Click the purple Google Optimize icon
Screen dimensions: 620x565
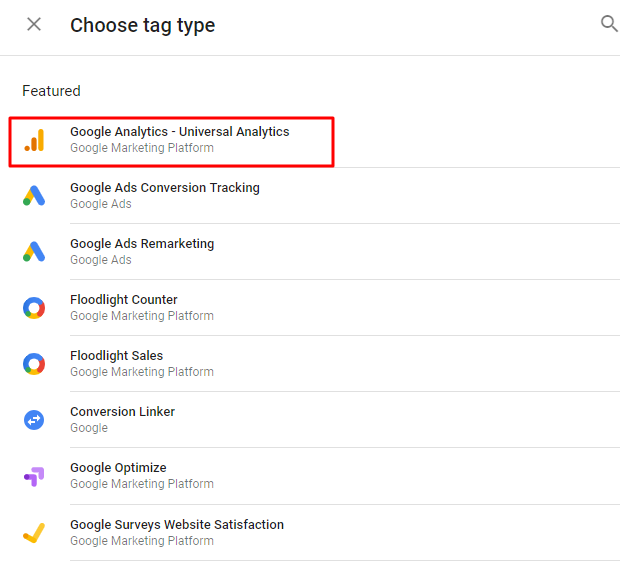(35, 476)
